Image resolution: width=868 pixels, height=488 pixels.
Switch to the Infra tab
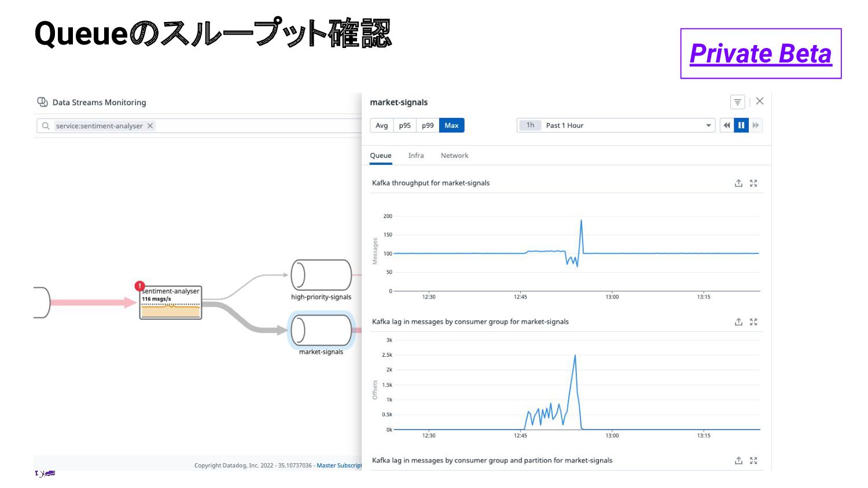[416, 156]
